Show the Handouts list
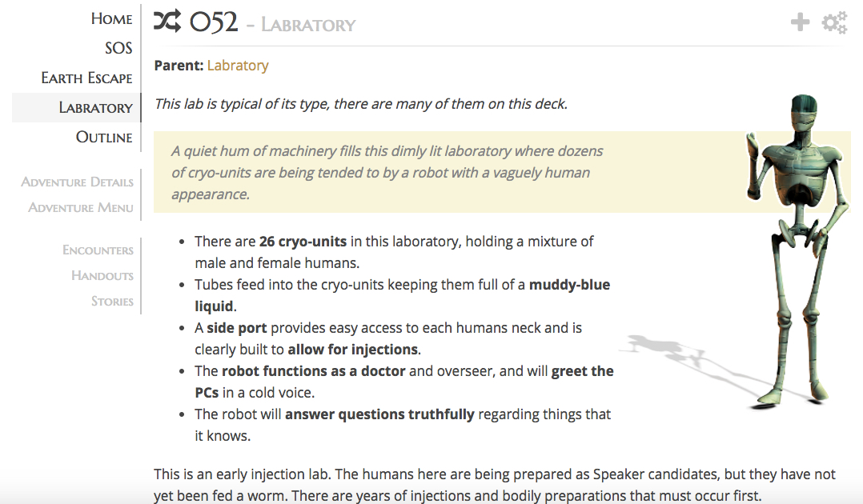Screen dimensions: 863x504 (102, 275)
